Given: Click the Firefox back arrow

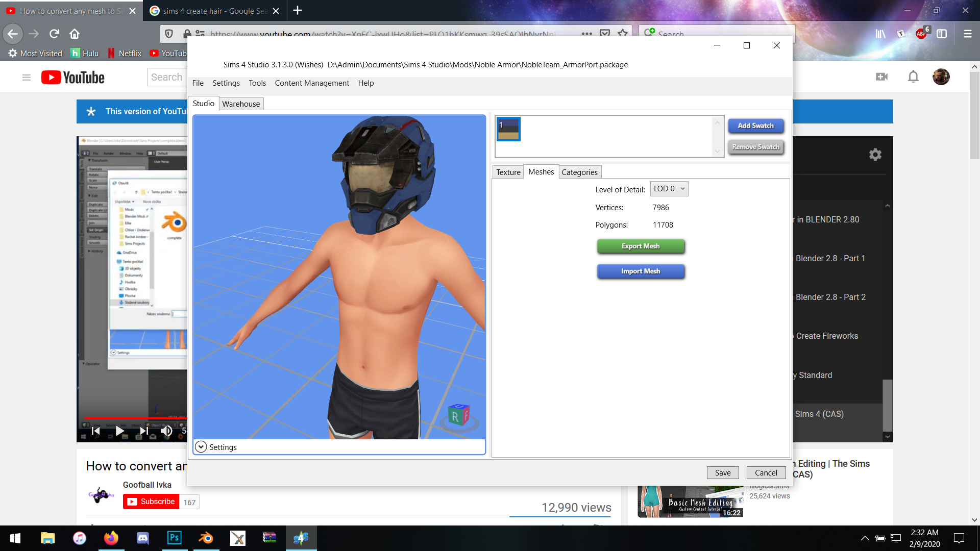Looking at the screenshot, I should coord(13,34).
